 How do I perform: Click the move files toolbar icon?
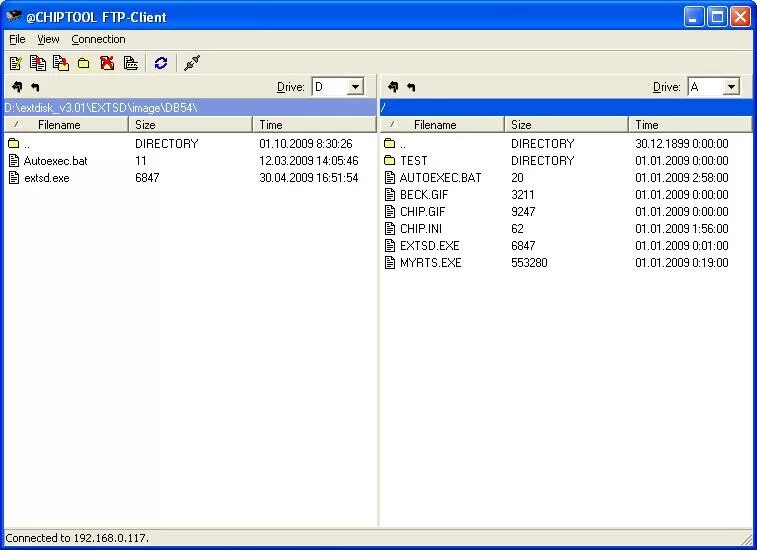pyautogui.click(x=61, y=63)
